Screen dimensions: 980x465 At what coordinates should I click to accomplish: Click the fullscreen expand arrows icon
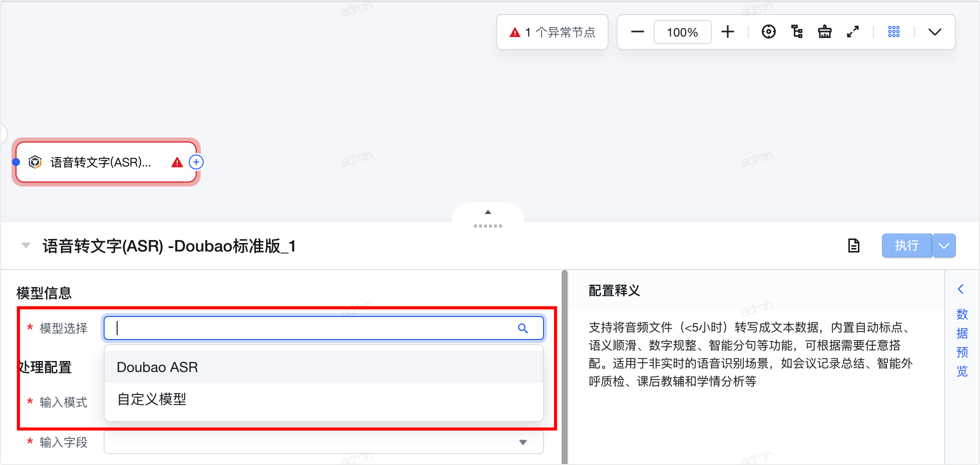[x=852, y=32]
